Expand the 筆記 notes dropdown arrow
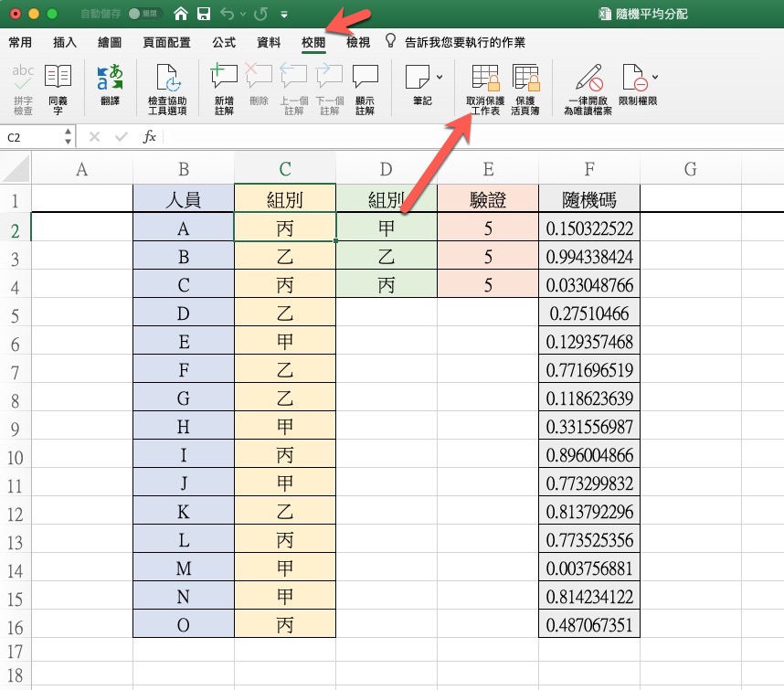784x690 pixels. [x=440, y=76]
